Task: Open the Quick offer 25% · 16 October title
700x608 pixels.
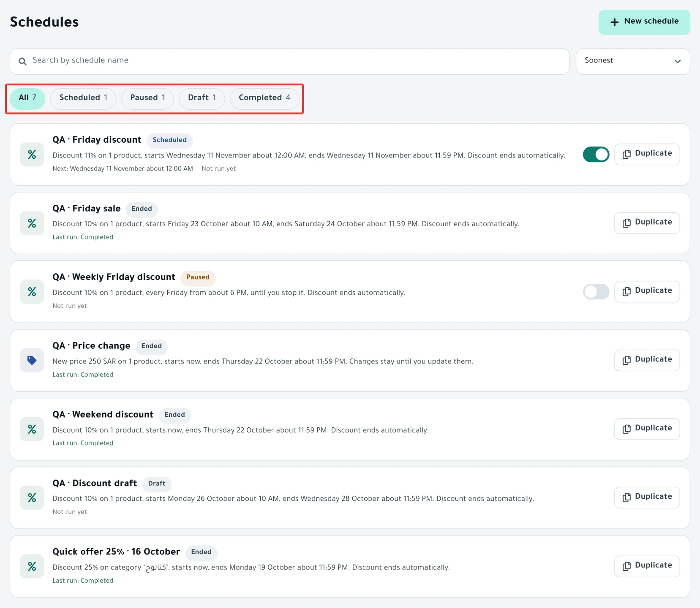Action: pyautogui.click(x=116, y=552)
